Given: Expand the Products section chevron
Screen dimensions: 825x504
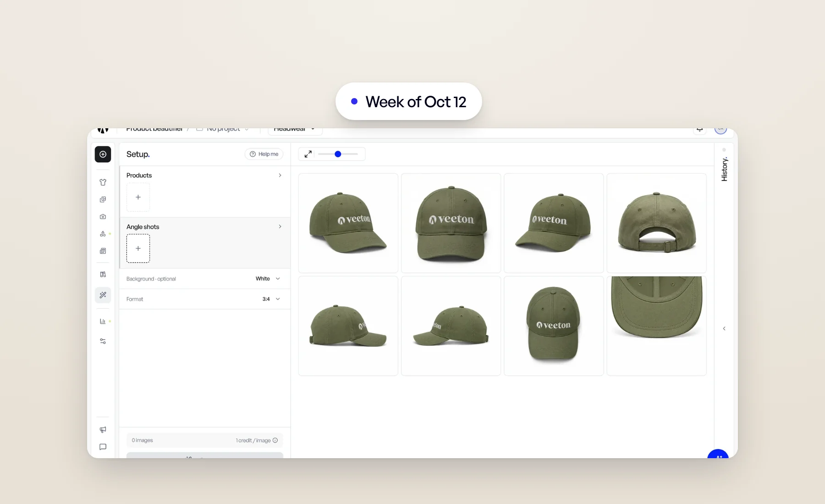Looking at the screenshot, I should pyautogui.click(x=280, y=175).
